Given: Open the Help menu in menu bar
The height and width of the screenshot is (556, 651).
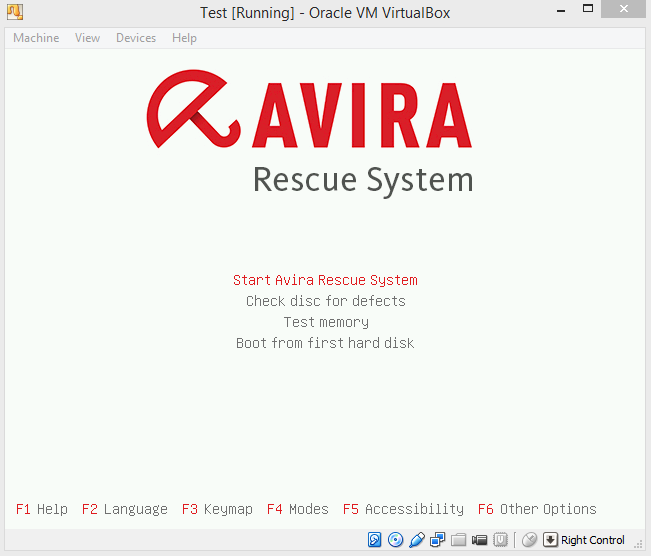Looking at the screenshot, I should [x=184, y=38].
